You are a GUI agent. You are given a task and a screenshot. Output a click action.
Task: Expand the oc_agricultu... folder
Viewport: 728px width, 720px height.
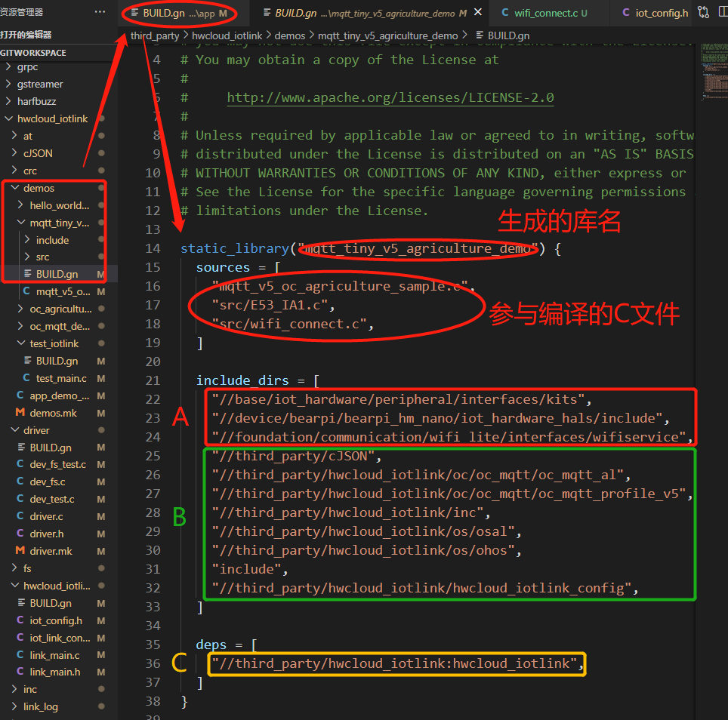click(x=58, y=309)
